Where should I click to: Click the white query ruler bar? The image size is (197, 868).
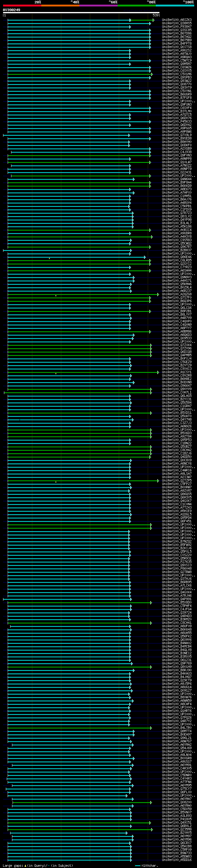pyautogui.click(x=81, y=12)
